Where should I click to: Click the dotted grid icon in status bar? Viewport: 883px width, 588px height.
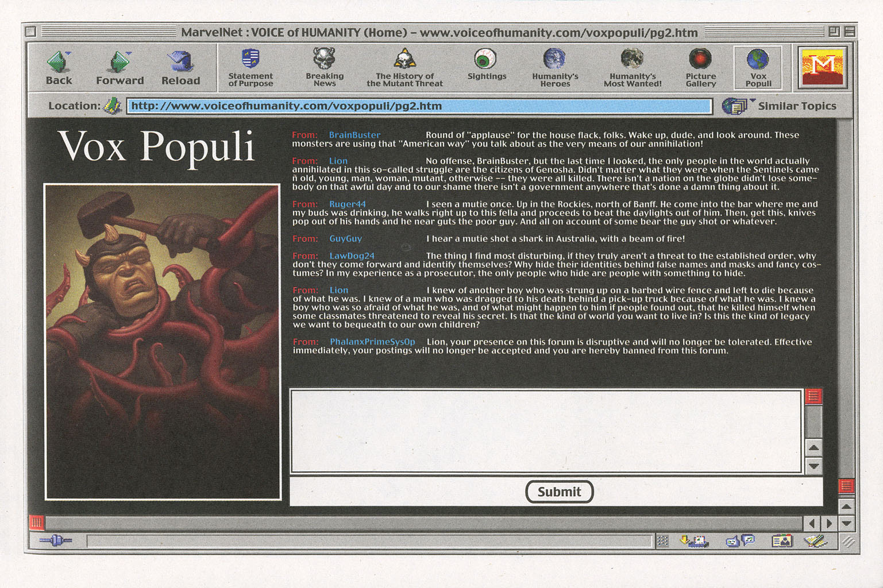click(662, 540)
